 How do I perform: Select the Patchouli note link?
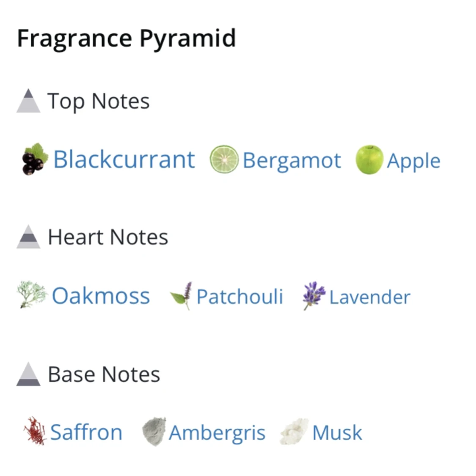coord(239,297)
